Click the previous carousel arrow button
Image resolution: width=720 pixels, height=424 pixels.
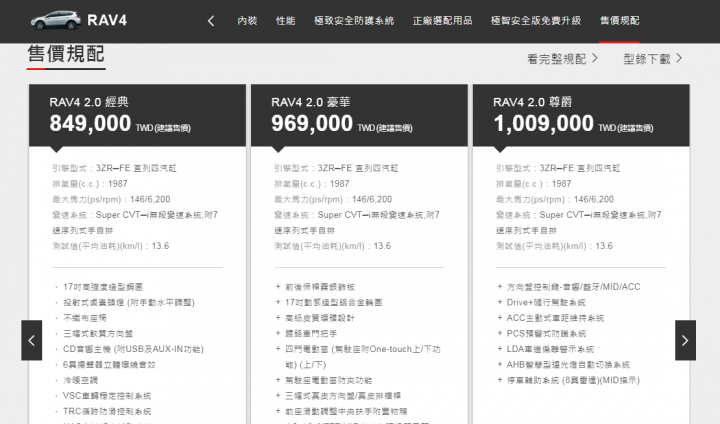pyautogui.click(x=32, y=340)
